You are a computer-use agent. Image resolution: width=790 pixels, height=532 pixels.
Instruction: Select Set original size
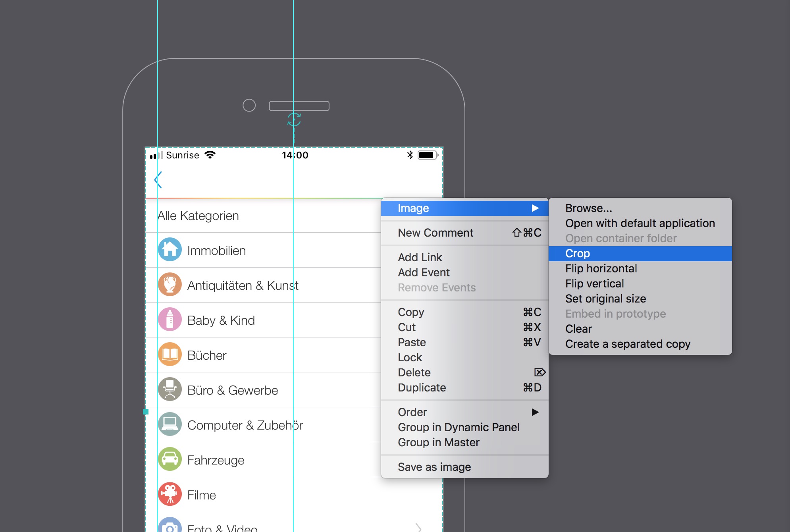640,299
